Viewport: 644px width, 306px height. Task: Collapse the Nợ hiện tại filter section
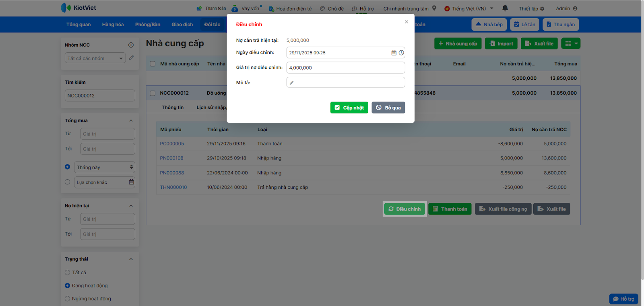131,206
